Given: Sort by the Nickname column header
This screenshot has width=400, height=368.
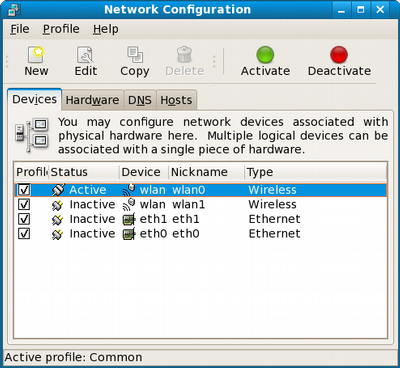Looking at the screenshot, I should (x=207, y=172).
